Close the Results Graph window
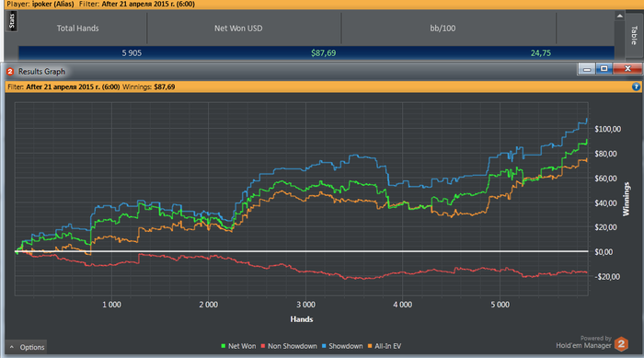Screen dimensions: 644x358 [627, 69]
